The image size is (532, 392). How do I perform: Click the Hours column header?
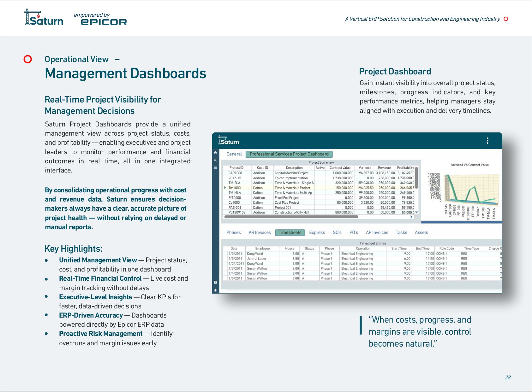pyautogui.click(x=290, y=249)
